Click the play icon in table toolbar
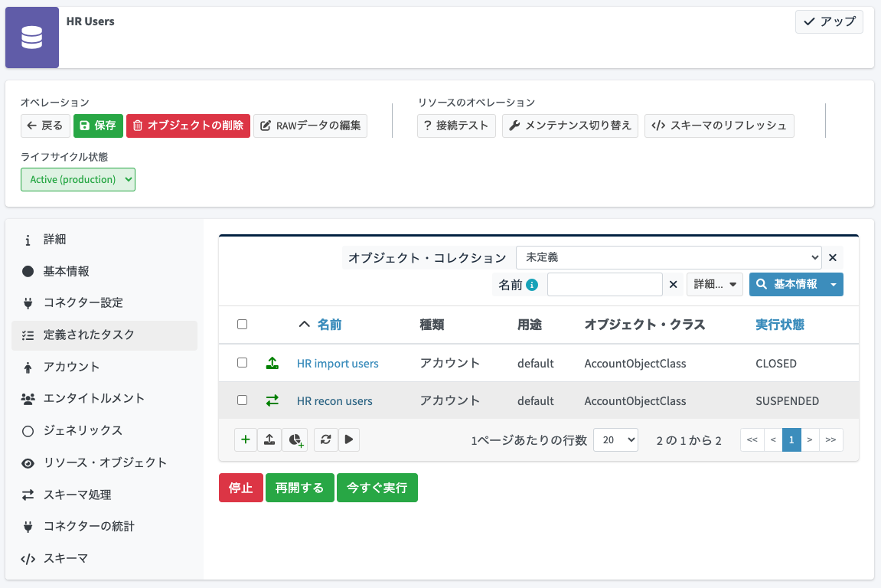 pyautogui.click(x=349, y=439)
